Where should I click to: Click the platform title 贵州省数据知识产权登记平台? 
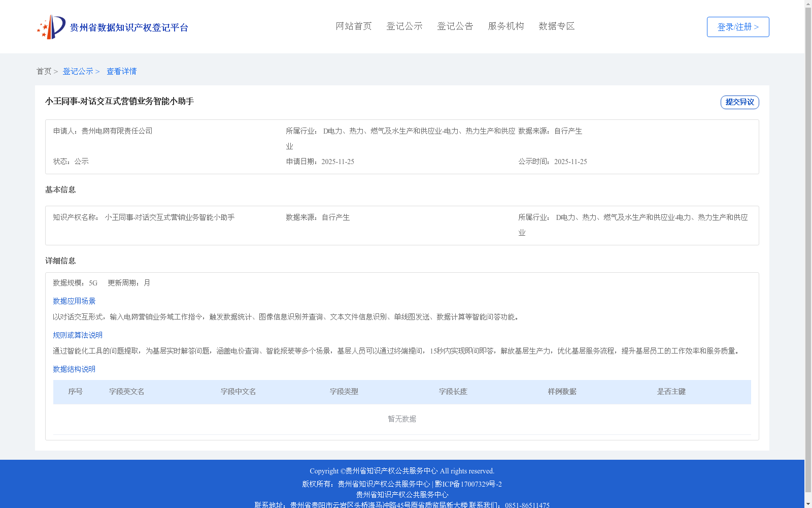[129, 27]
